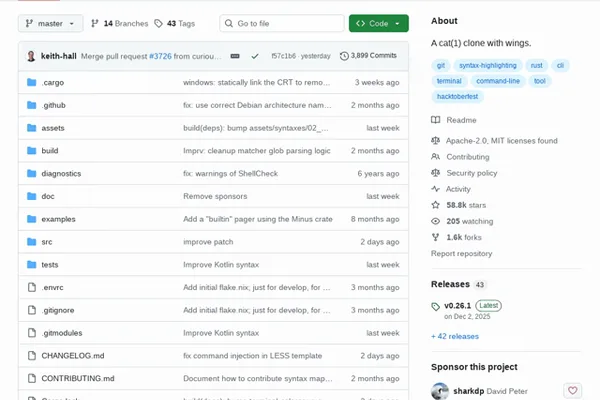
Task: Open commit 'improve patch' message
Action: (x=208, y=242)
